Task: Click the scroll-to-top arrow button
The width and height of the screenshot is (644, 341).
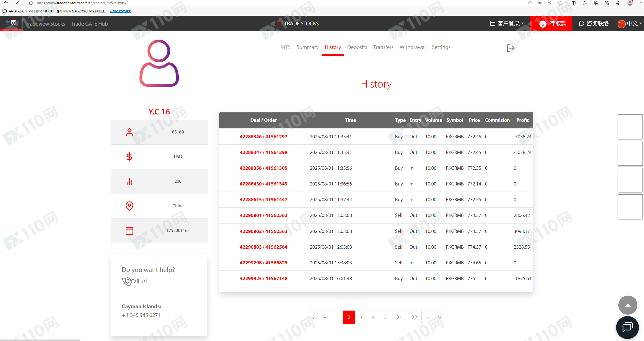Action: pyautogui.click(x=628, y=305)
